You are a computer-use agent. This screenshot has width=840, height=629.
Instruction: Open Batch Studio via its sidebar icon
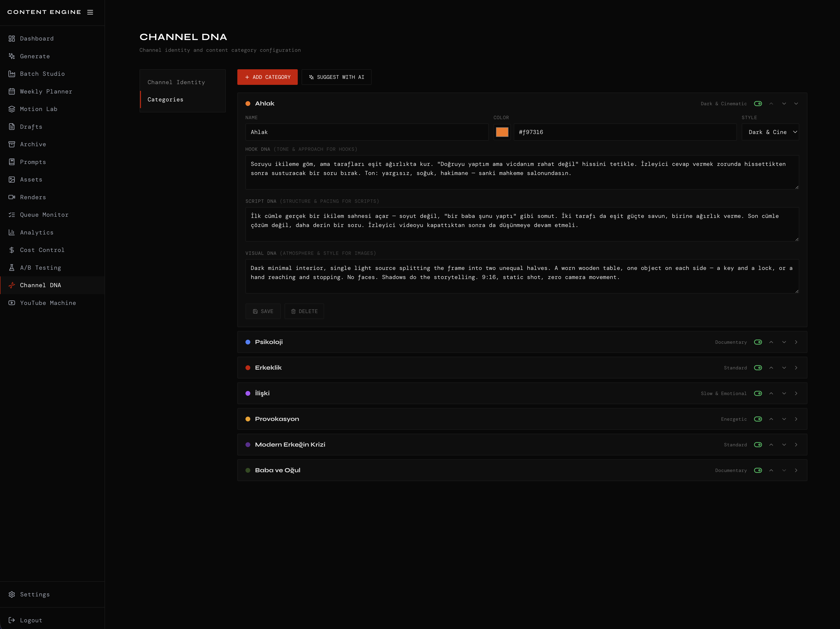click(x=12, y=74)
